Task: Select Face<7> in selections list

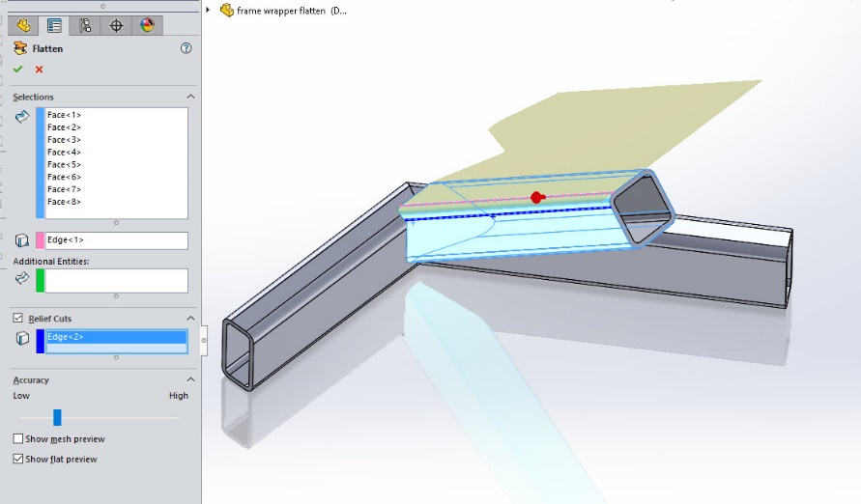Action: point(64,189)
